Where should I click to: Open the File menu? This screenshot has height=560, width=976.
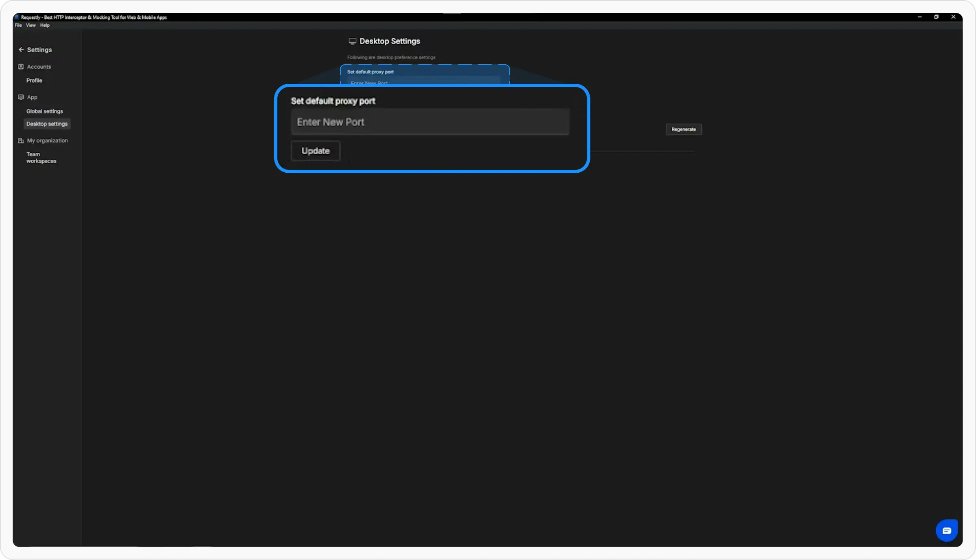tap(18, 25)
